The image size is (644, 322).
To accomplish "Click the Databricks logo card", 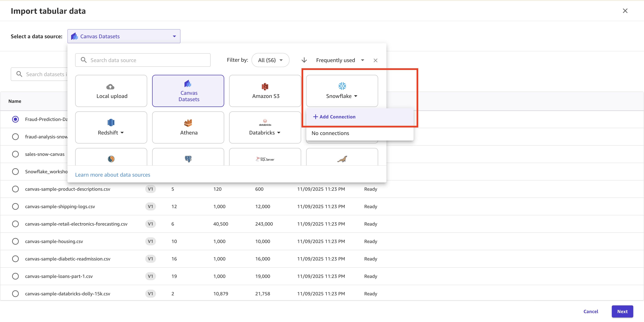I will coord(265,127).
